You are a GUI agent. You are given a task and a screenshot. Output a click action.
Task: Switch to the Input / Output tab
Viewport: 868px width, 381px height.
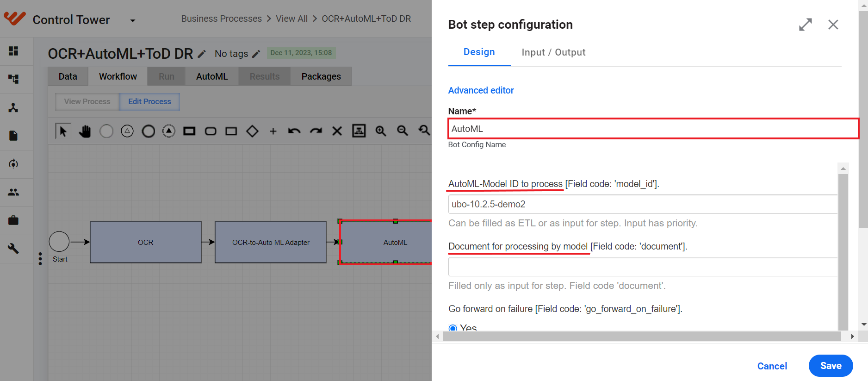tap(553, 52)
